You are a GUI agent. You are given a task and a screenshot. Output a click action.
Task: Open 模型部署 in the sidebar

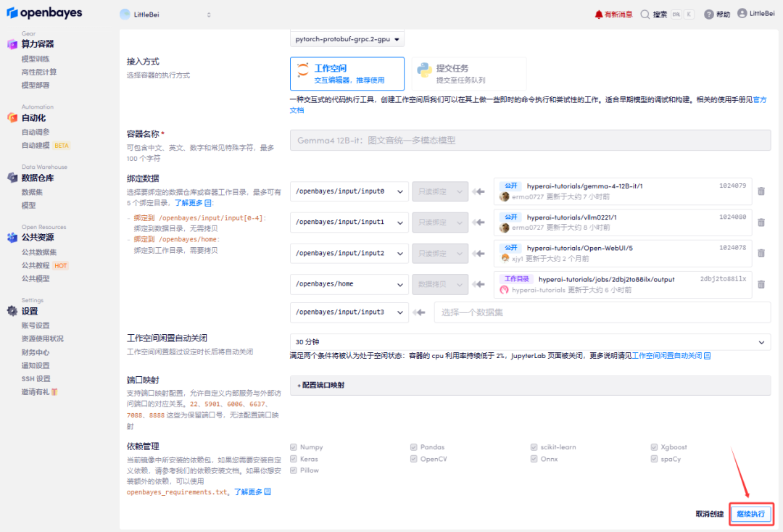click(x=36, y=86)
